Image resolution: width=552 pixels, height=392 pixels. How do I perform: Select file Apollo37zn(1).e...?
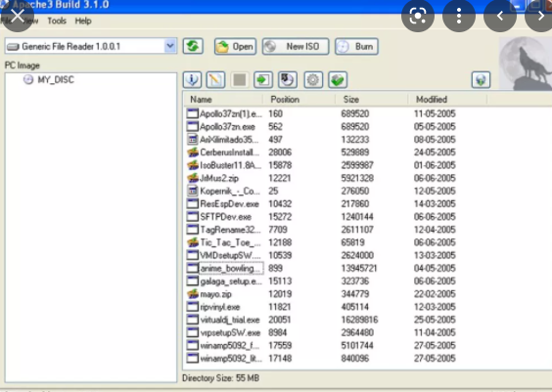(231, 114)
